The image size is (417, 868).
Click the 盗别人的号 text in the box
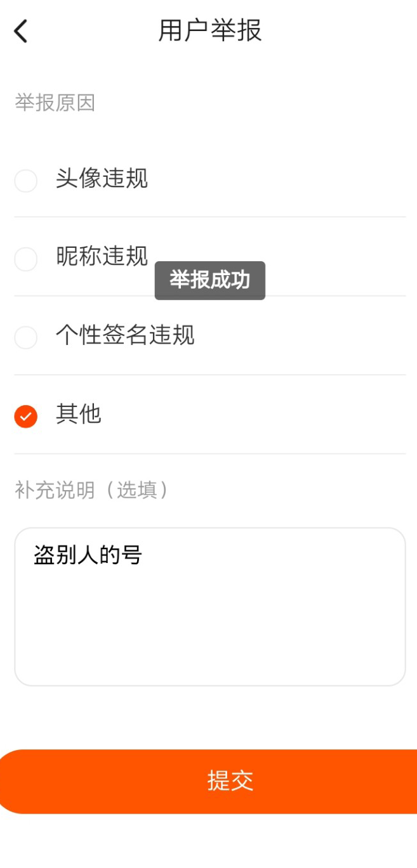[88, 555]
